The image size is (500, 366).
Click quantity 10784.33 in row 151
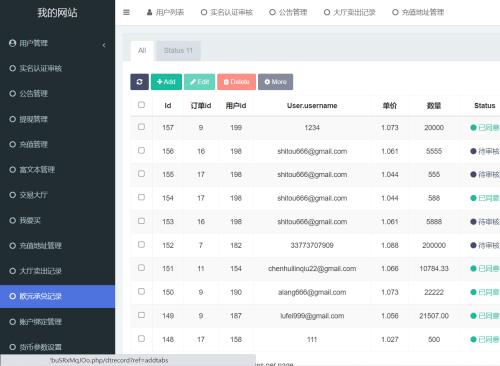point(434,269)
